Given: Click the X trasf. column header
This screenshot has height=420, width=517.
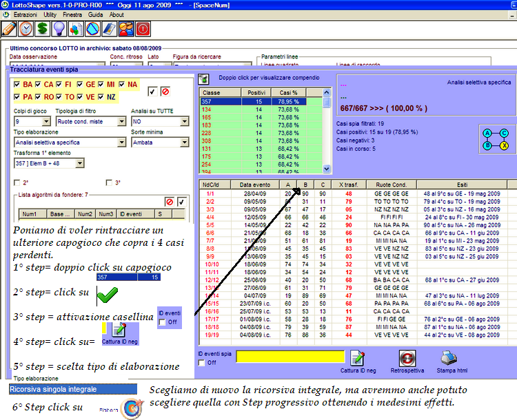Looking at the screenshot, I should pyautogui.click(x=349, y=185).
